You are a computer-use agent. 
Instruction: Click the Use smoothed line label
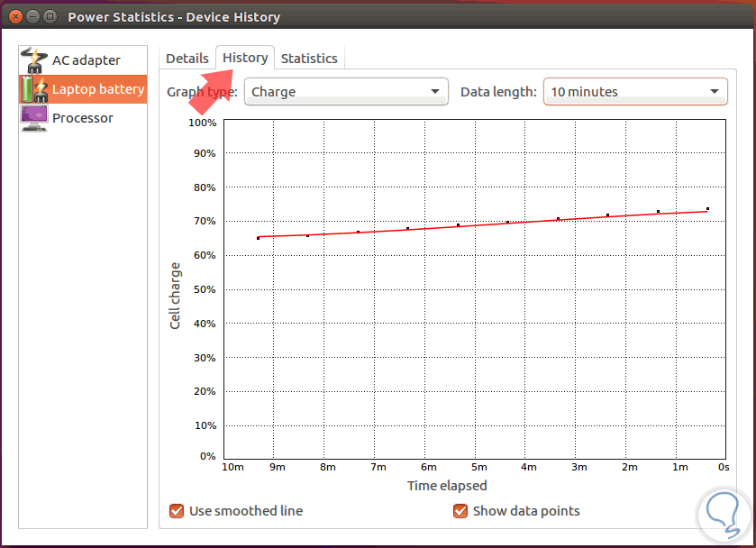[246, 511]
